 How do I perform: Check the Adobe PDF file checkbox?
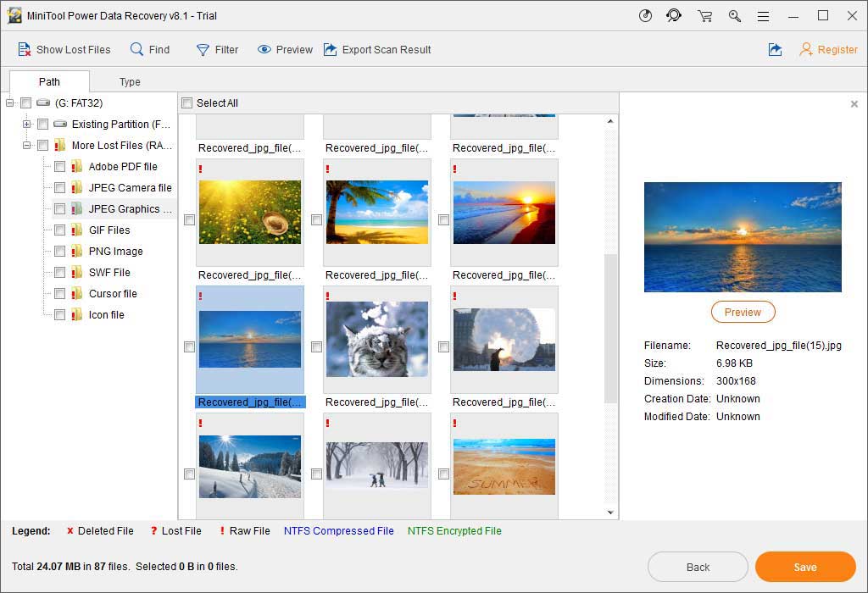(59, 167)
